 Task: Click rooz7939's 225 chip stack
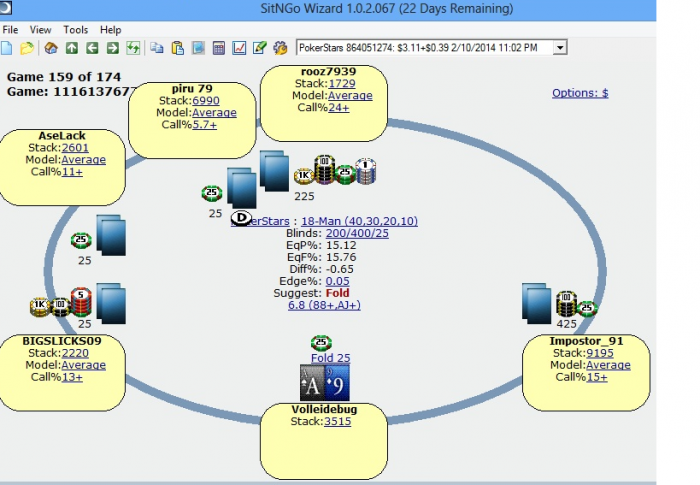point(335,171)
